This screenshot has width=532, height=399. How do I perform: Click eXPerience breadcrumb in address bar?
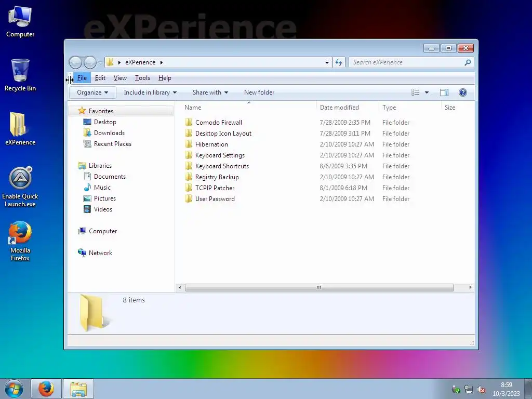click(140, 62)
